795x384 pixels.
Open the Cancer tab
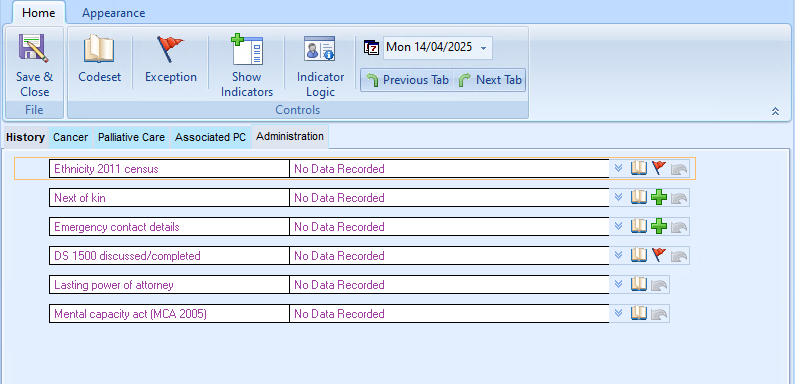pos(70,137)
